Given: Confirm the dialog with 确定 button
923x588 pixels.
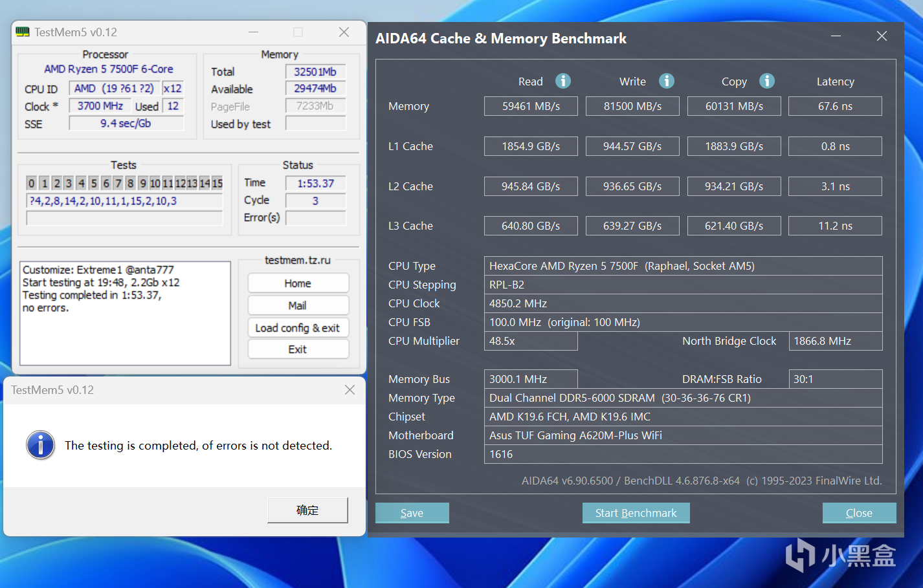Looking at the screenshot, I should click(307, 510).
